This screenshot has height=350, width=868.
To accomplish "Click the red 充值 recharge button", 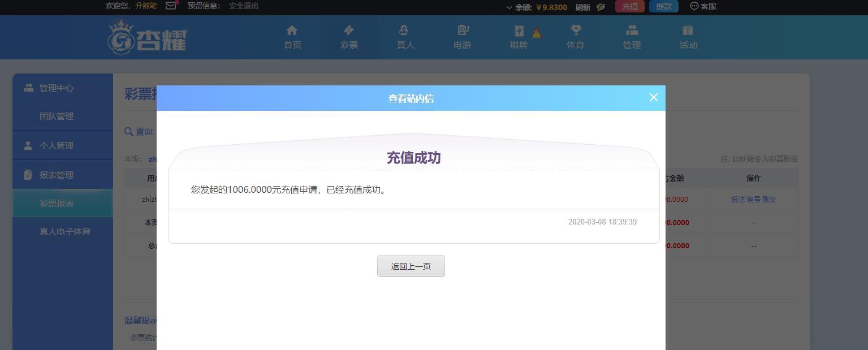I will (630, 6).
